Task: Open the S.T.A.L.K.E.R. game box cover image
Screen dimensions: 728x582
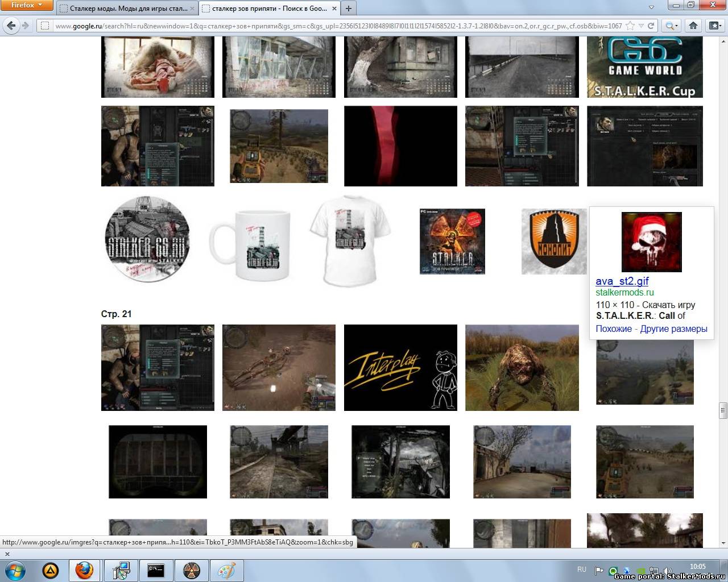Action: pyautogui.click(x=452, y=242)
